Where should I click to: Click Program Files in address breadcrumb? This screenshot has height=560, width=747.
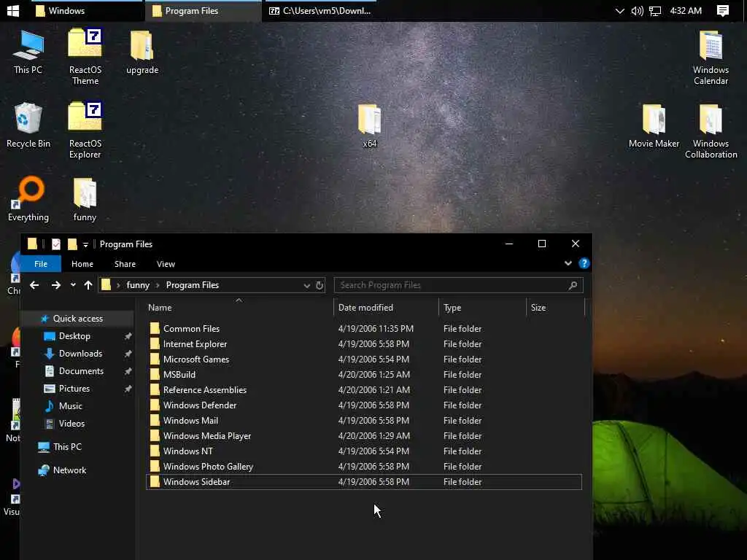click(193, 285)
